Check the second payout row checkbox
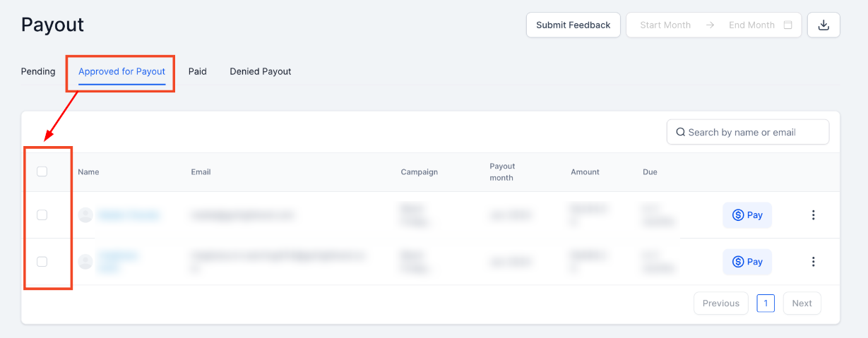Image resolution: width=868 pixels, height=338 pixels. 42,262
